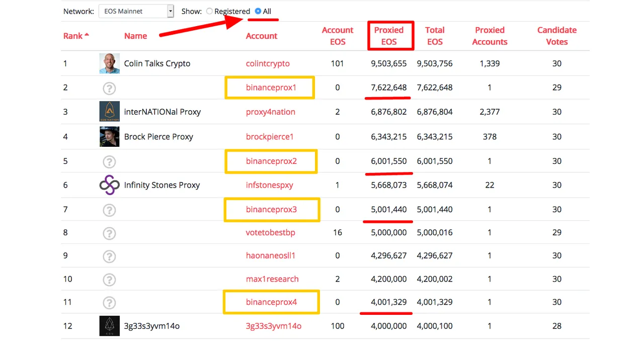Click total EOS value 6,876,804
The height and width of the screenshot is (341, 644).
pyautogui.click(x=435, y=112)
